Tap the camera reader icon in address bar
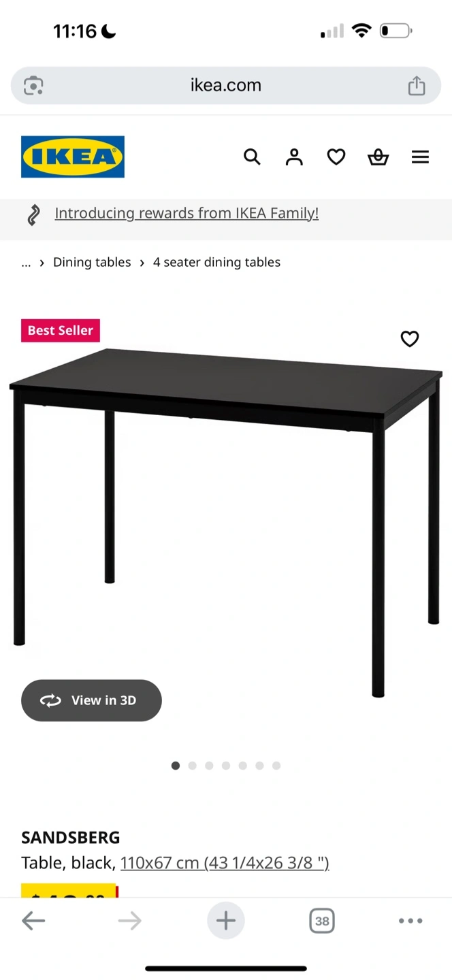This screenshot has height=980, width=452. 33,85
